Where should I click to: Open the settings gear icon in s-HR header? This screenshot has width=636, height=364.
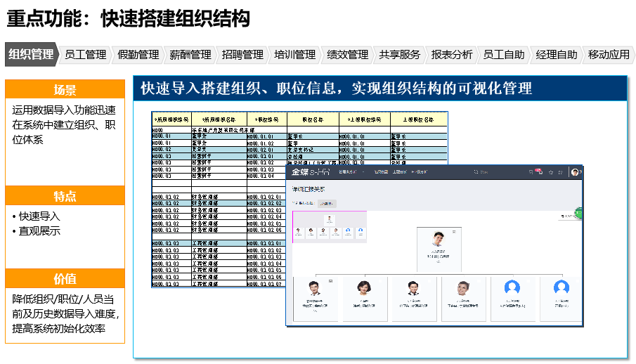[561, 172]
